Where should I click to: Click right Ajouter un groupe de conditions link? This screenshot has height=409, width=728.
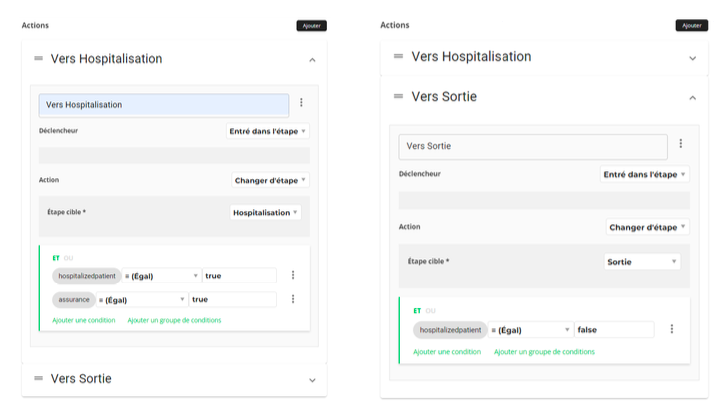544,352
